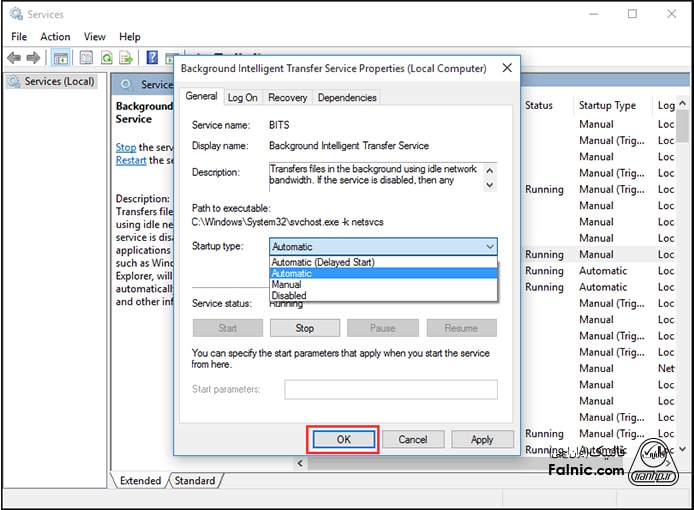Image resolution: width=694 pixels, height=510 pixels.
Task: Open the Action menu
Action: [x=55, y=37]
